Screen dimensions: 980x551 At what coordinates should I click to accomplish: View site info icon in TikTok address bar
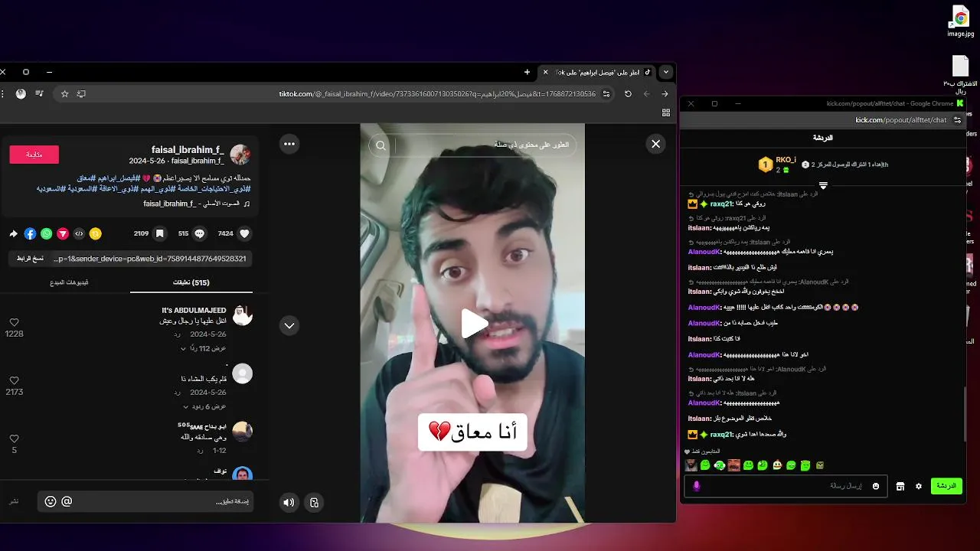606,93
